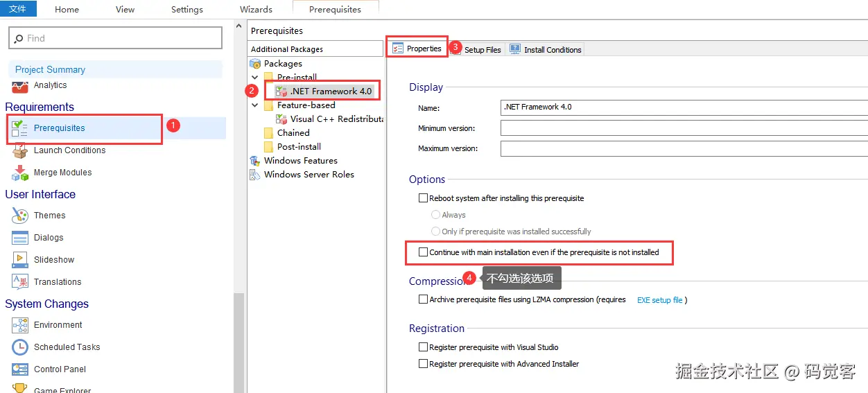The height and width of the screenshot is (393, 868).
Task: Click the Themes palette icon
Action: [20, 216]
